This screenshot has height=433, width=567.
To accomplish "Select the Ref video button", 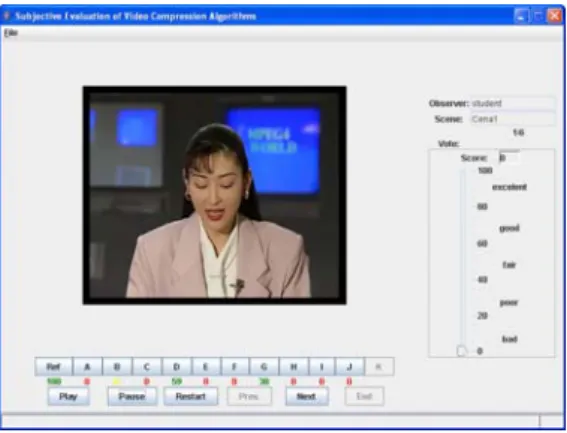I will pyautogui.click(x=54, y=367).
